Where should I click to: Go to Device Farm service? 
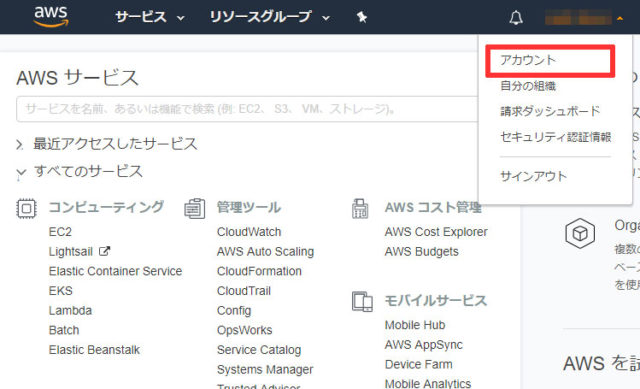click(x=418, y=365)
